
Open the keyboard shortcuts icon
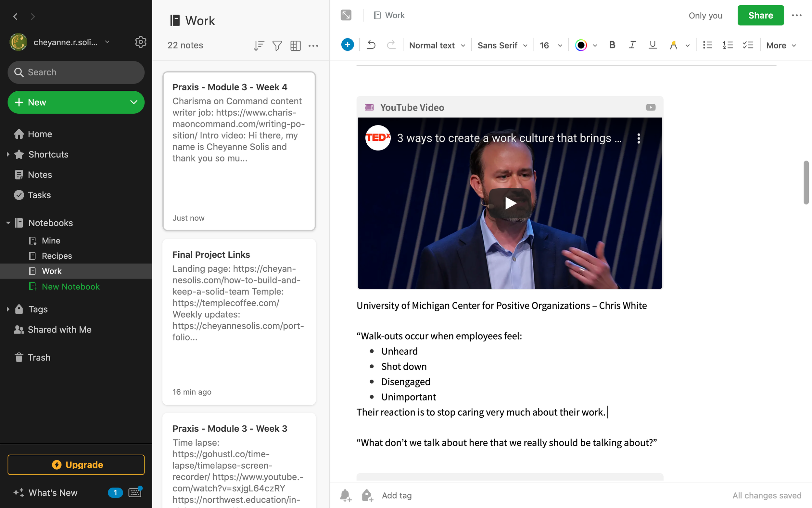135,492
